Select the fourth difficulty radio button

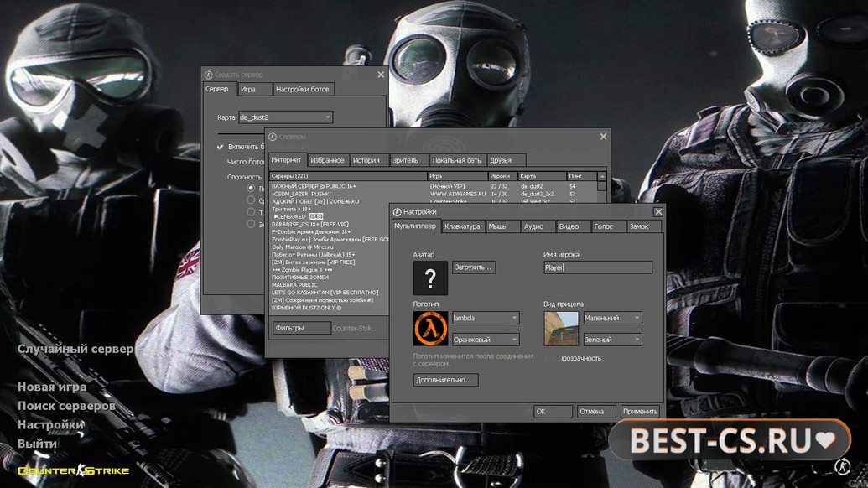251,224
